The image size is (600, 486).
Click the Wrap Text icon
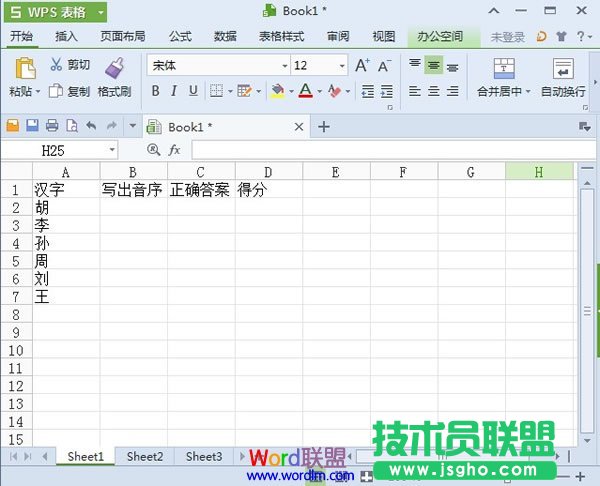[x=563, y=68]
